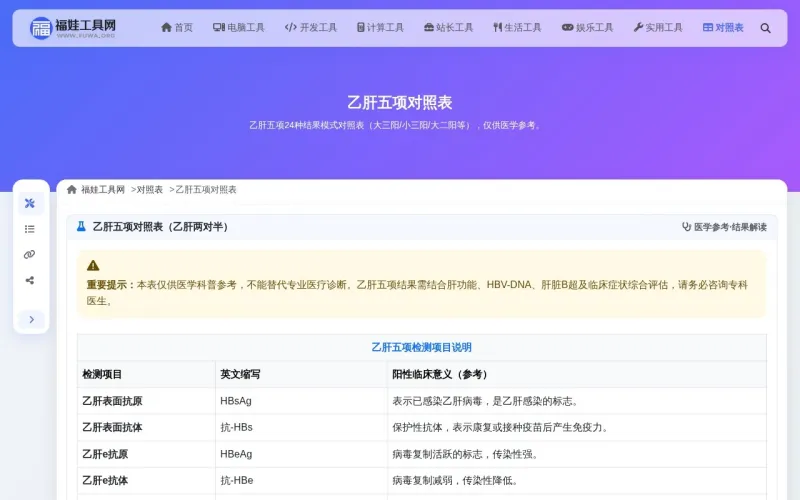The height and width of the screenshot is (500, 800).
Task: Click the 乙肝五项检测项目说明 table title
Action: pos(421,347)
